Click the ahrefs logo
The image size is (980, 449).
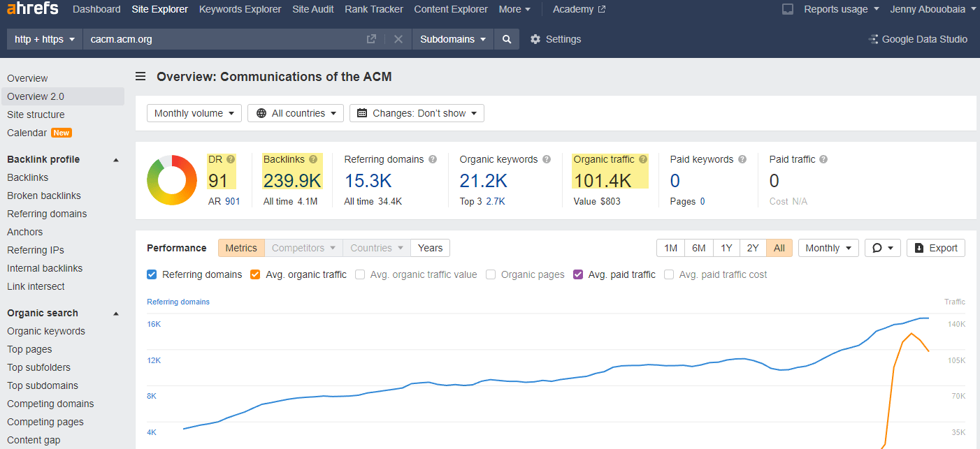point(31,9)
